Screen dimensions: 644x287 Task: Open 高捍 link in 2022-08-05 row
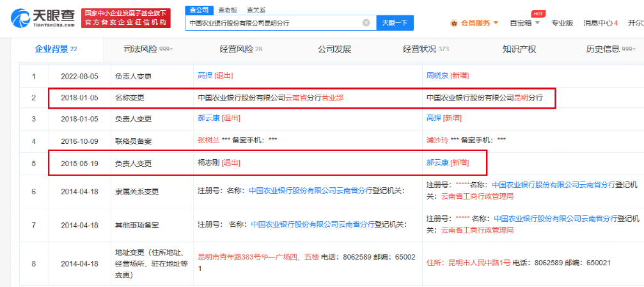click(x=205, y=76)
